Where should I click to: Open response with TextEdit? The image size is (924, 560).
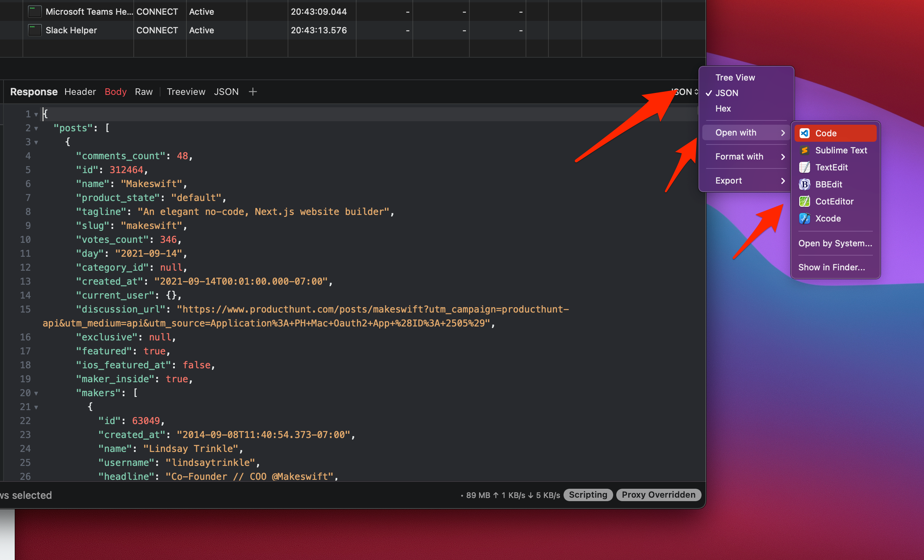(835, 167)
